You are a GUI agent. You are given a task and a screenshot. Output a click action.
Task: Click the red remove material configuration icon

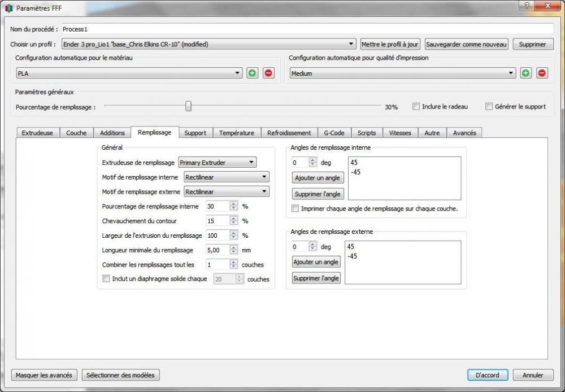(268, 73)
